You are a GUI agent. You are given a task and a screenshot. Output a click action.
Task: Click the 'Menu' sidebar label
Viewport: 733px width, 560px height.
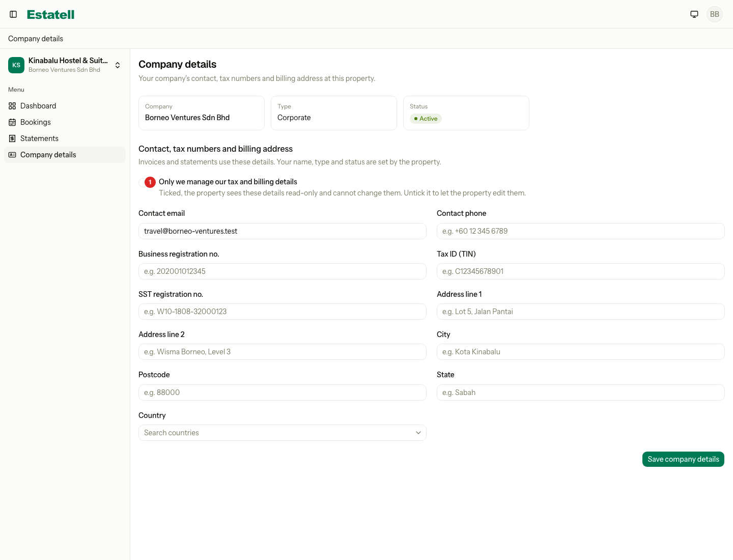click(16, 90)
